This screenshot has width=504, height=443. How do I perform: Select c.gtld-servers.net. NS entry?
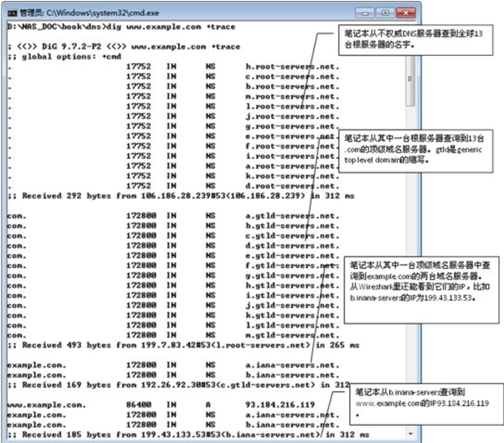coord(293,236)
